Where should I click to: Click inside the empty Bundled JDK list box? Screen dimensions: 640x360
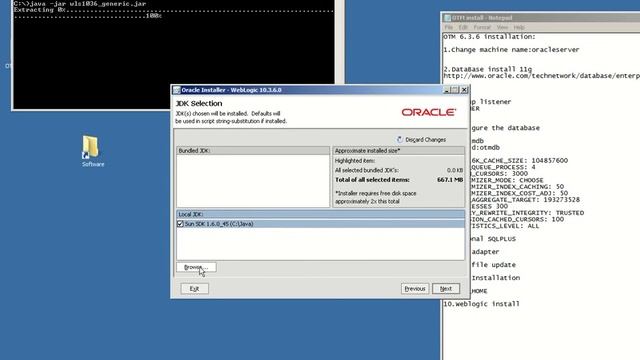tap(253, 181)
